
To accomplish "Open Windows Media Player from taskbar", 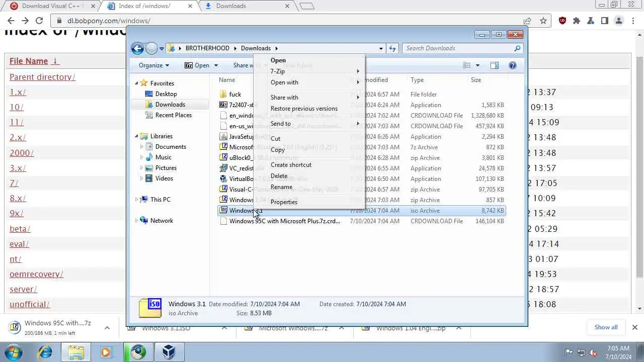I will (x=106, y=352).
